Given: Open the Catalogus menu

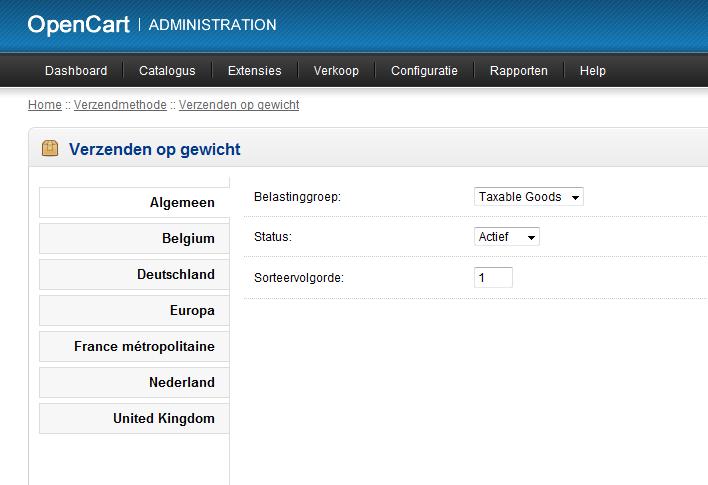Looking at the screenshot, I should [x=167, y=71].
